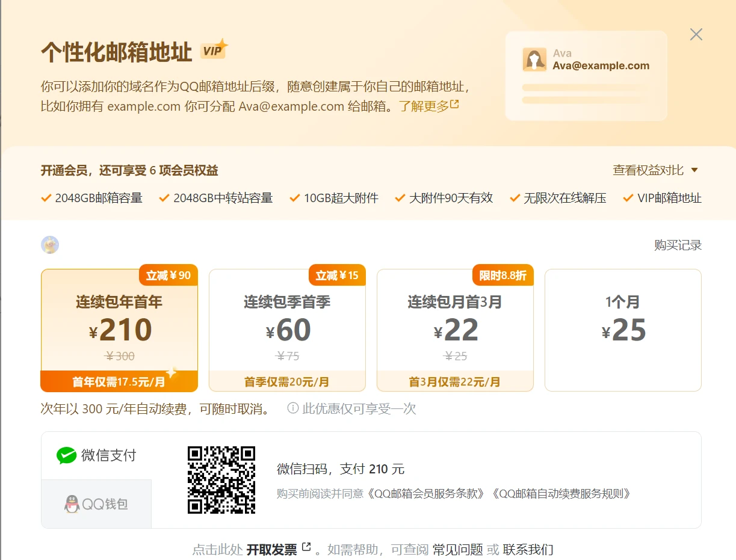
Task: Select the 连续包季首季 ¥60 plan
Action: coord(287,330)
